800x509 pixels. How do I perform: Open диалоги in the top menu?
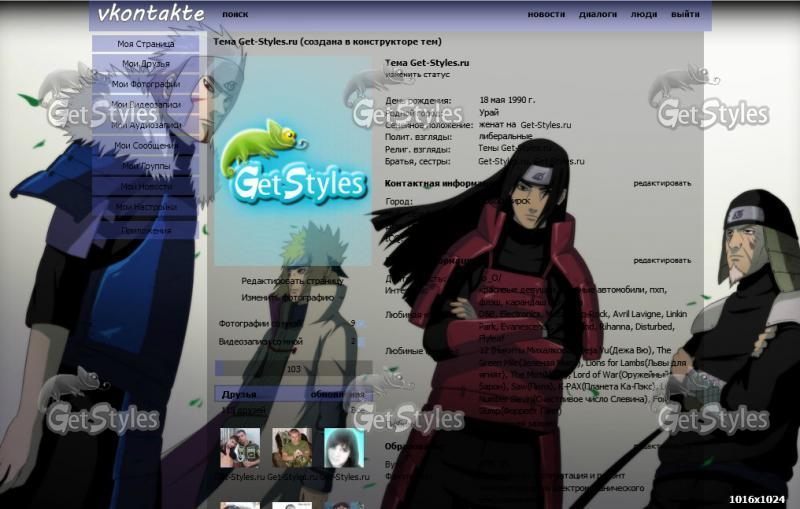point(598,15)
